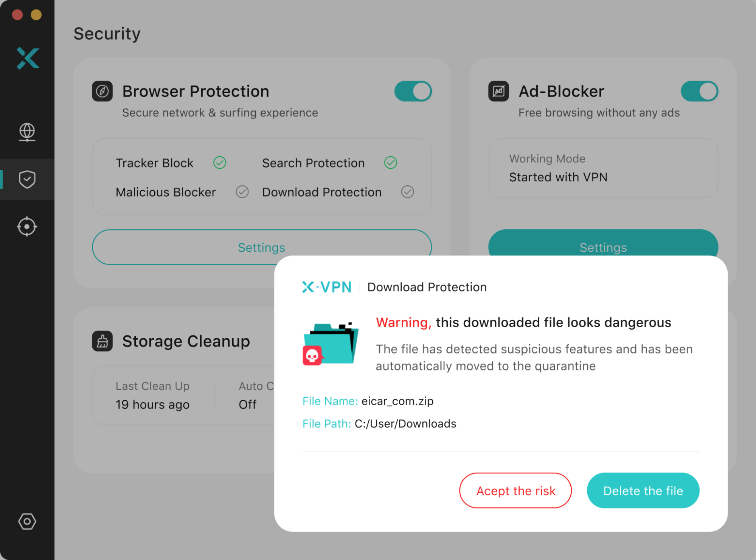756x560 pixels.
Task: Click the Ad-Blocker panel icon
Action: tap(498, 91)
